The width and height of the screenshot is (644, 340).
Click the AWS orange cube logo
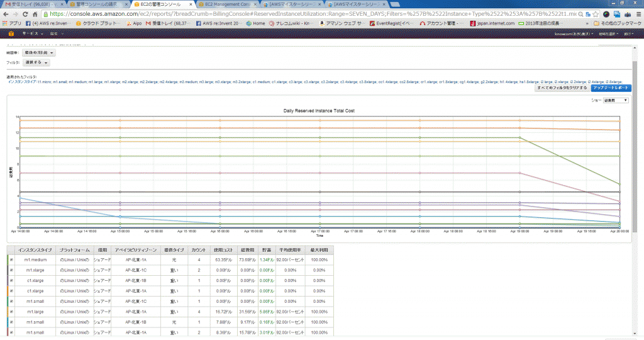11,34
